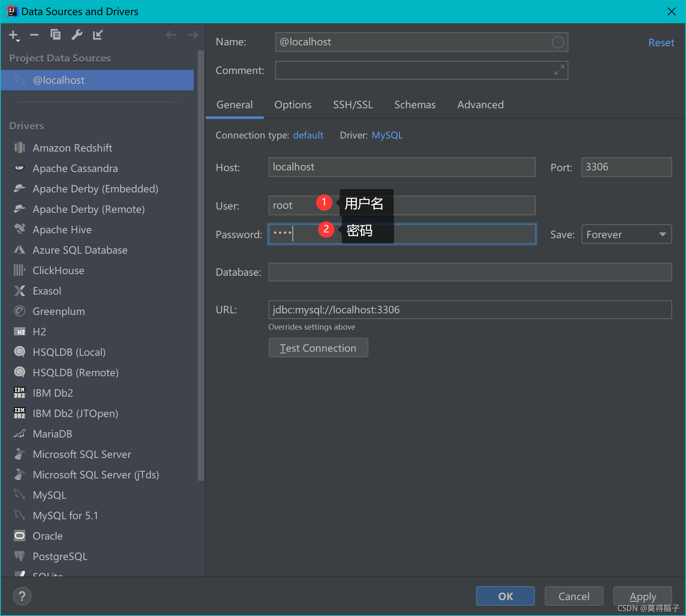Select the Greenplum driver
This screenshot has height=616, width=686.
pos(97,311)
